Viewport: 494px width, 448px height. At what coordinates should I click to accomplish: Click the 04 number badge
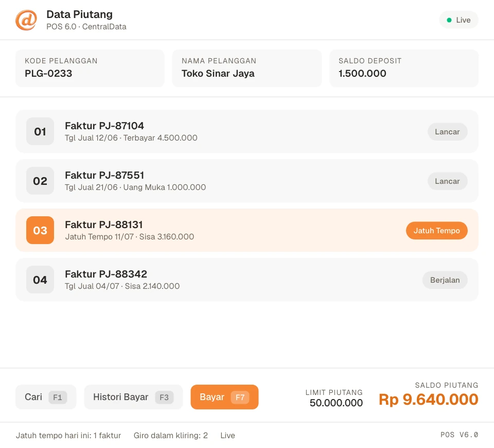tap(40, 280)
